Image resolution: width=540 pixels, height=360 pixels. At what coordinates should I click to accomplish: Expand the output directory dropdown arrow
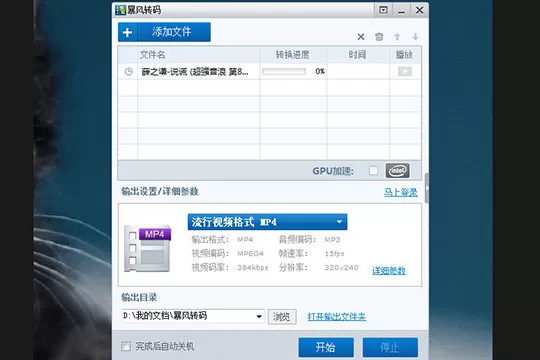259,316
